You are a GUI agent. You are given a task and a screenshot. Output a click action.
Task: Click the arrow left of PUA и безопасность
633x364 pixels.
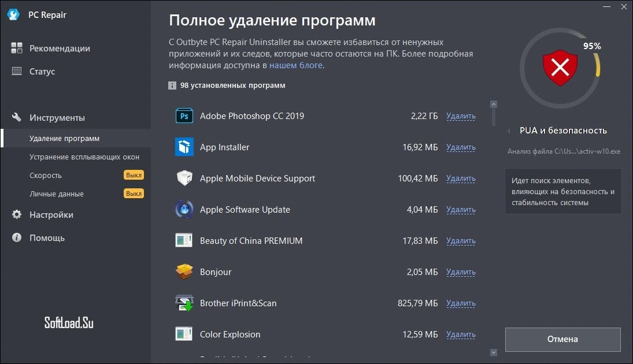tap(509, 131)
